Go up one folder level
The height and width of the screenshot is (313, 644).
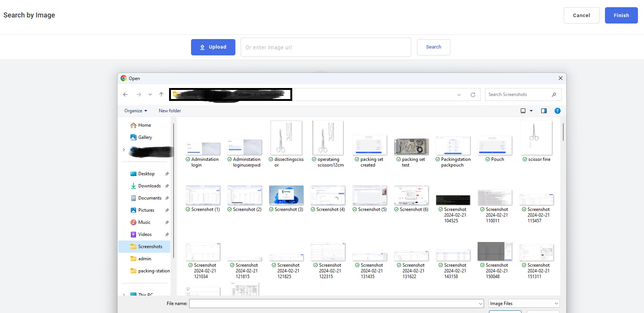point(161,94)
